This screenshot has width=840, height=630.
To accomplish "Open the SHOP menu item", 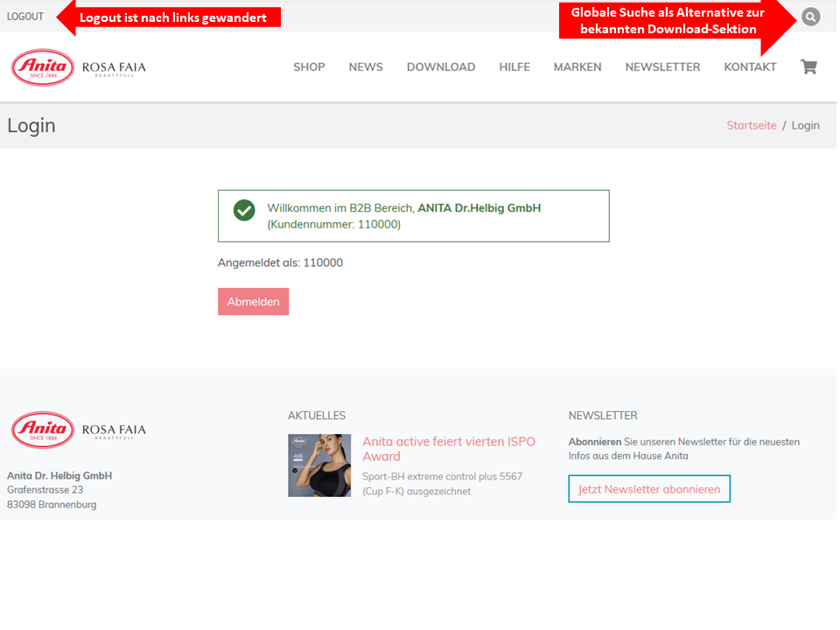I will (309, 67).
